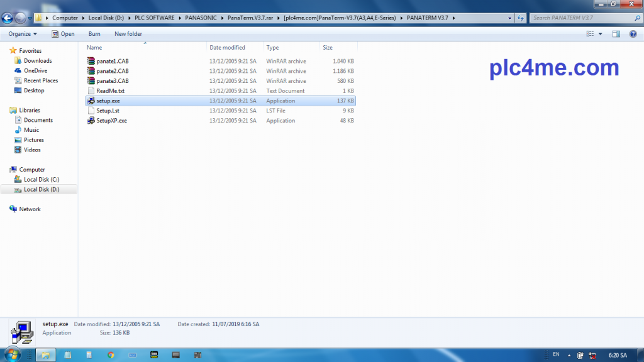Select the SetupXP.exe file icon
The width and height of the screenshot is (644, 362).
pos(91,121)
